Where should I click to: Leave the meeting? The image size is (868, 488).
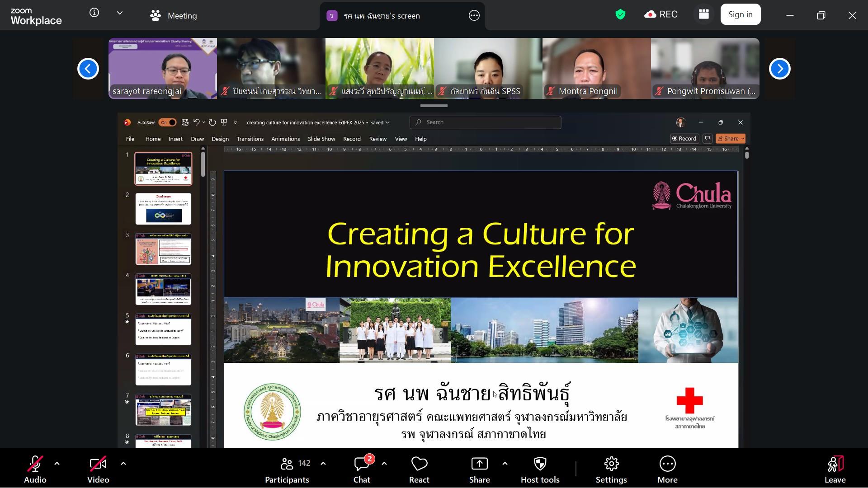pyautogui.click(x=835, y=470)
